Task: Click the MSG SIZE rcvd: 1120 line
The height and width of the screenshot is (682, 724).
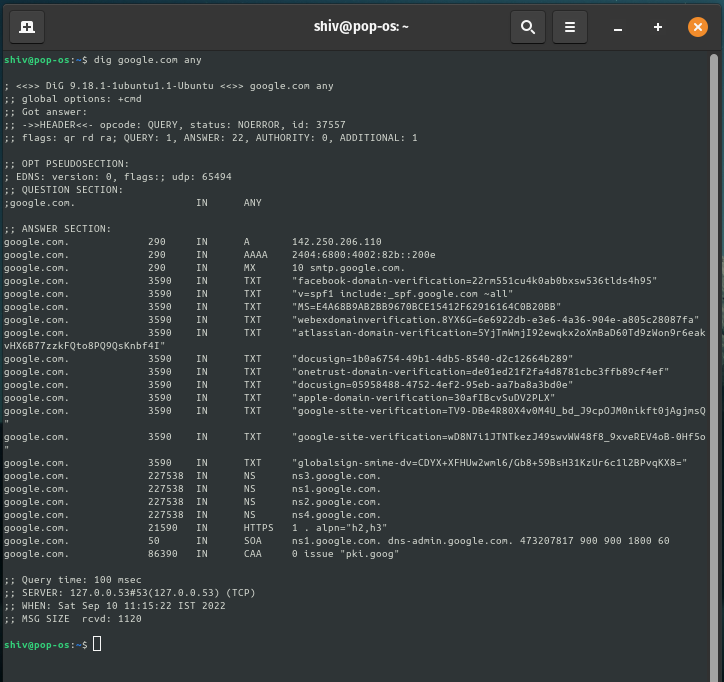Action: point(73,619)
